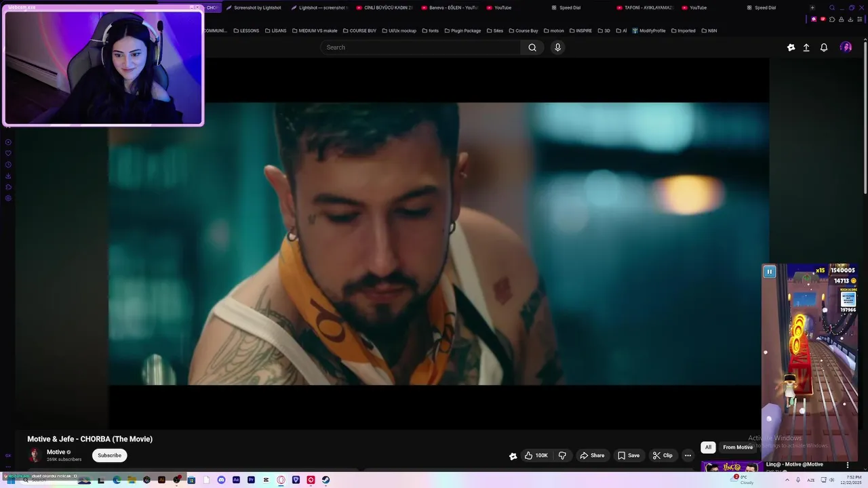Open the COURSE BUY bookmarks folder
Viewport: 868px width, 488px height.
pos(359,30)
